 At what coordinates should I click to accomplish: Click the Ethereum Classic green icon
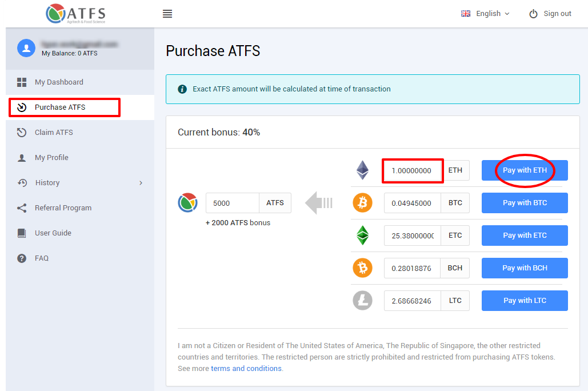tap(363, 236)
